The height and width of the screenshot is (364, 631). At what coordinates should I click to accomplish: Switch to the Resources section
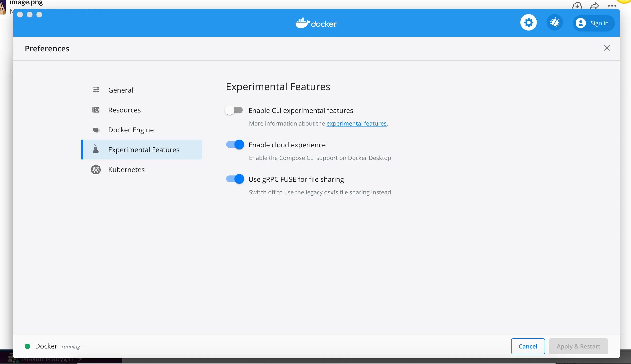(x=125, y=110)
